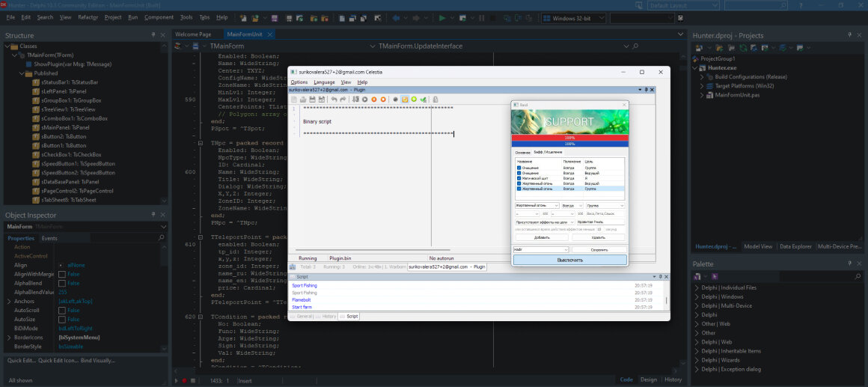Click the padlock icon in plugin toolbar
868x387 pixels.
tap(435, 99)
